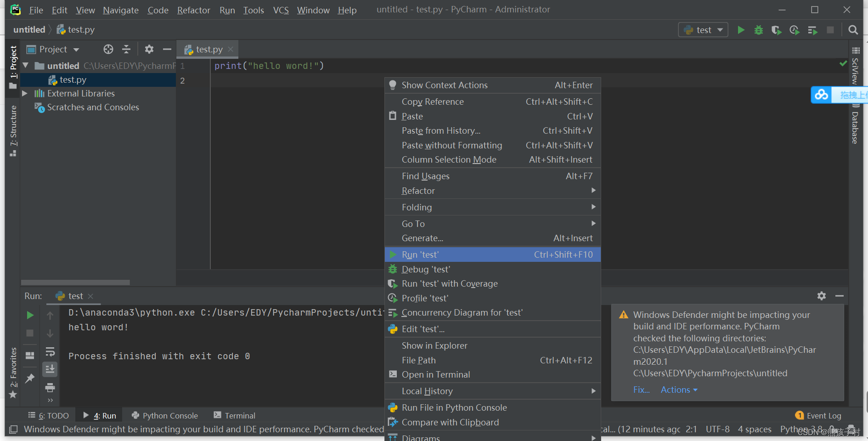Select test.py in the project tree
Screen dimensions: 868x441
(98, 79)
